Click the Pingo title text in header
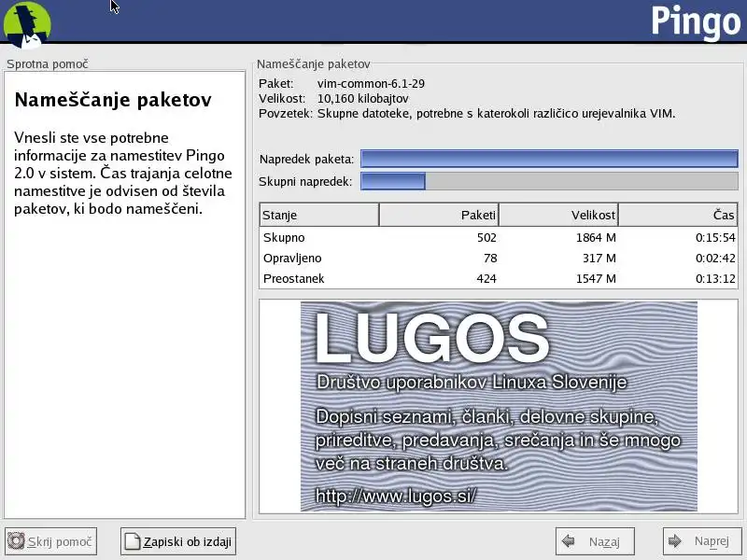The height and width of the screenshot is (560, 747). [696, 21]
